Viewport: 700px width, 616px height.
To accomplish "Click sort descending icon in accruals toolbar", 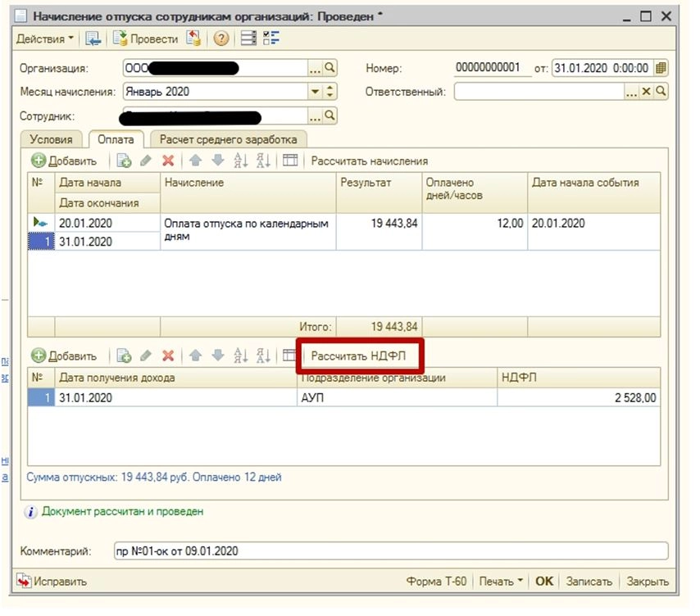I will pyautogui.click(x=263, y=160).
